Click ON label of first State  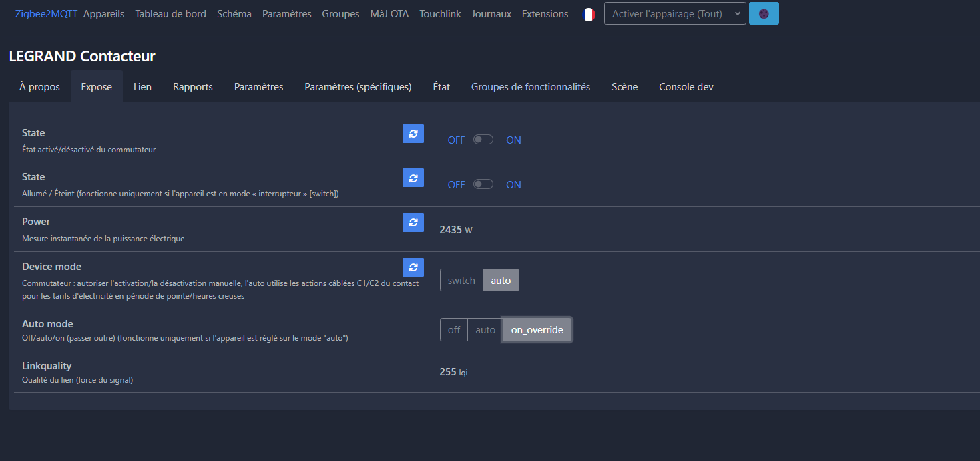pyautogui.click(x=513, y=140)
